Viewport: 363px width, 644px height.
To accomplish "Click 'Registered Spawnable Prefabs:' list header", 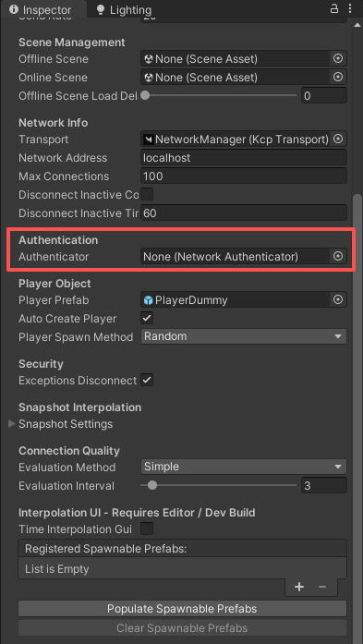I will coord(182,548).
